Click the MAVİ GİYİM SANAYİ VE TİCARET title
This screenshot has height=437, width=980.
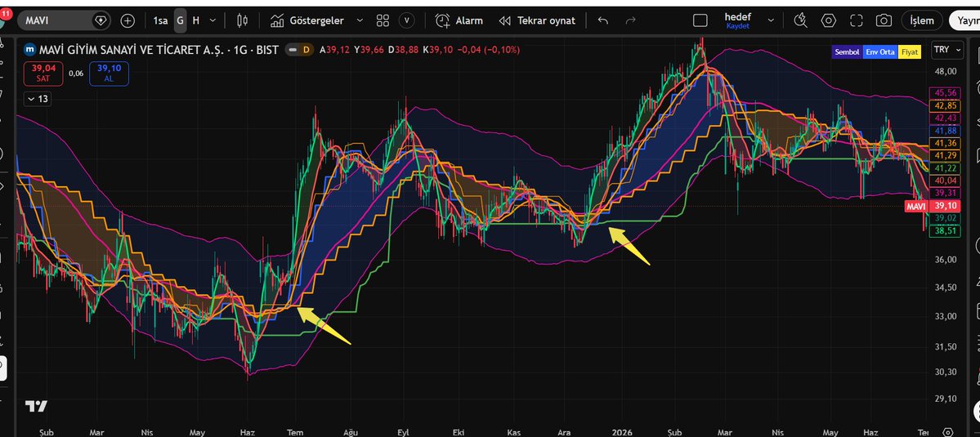[x=133, y=49]
